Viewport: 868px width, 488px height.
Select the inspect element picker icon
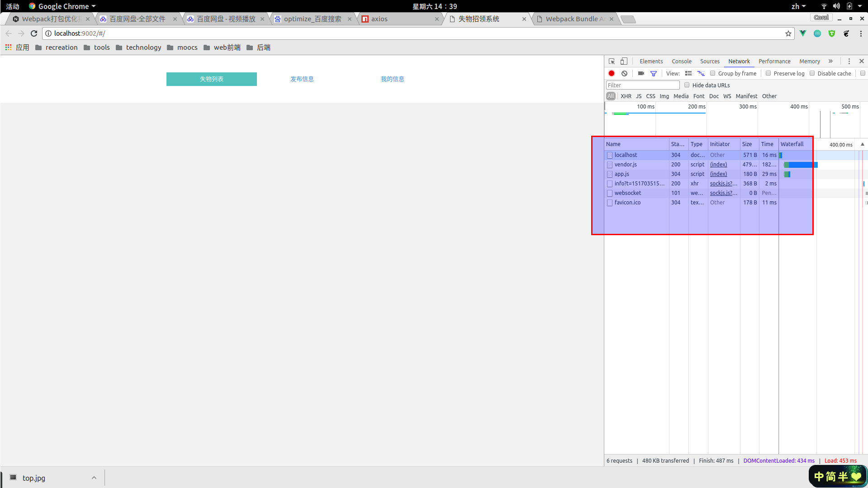(x=612, y=61)
